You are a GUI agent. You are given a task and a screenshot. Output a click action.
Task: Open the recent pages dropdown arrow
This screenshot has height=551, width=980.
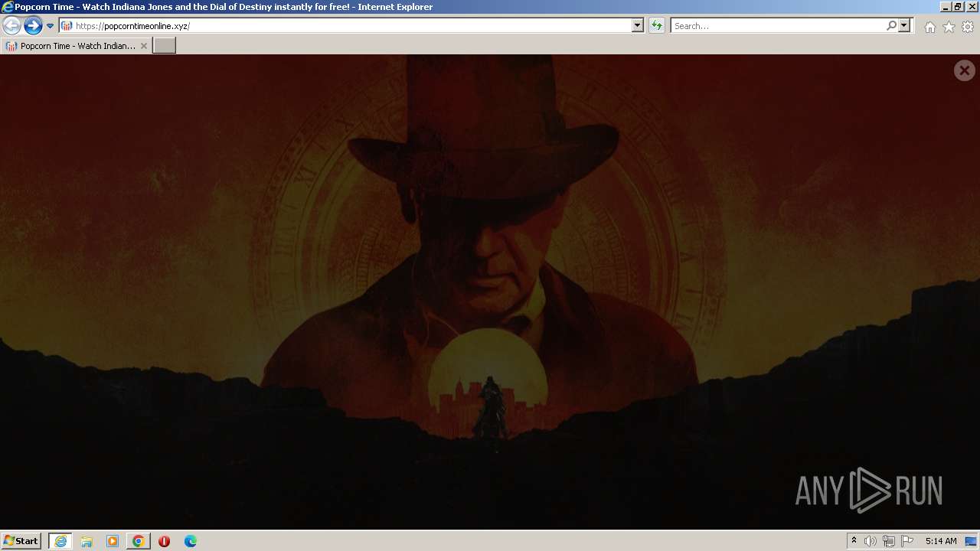[x=51, y=26]
